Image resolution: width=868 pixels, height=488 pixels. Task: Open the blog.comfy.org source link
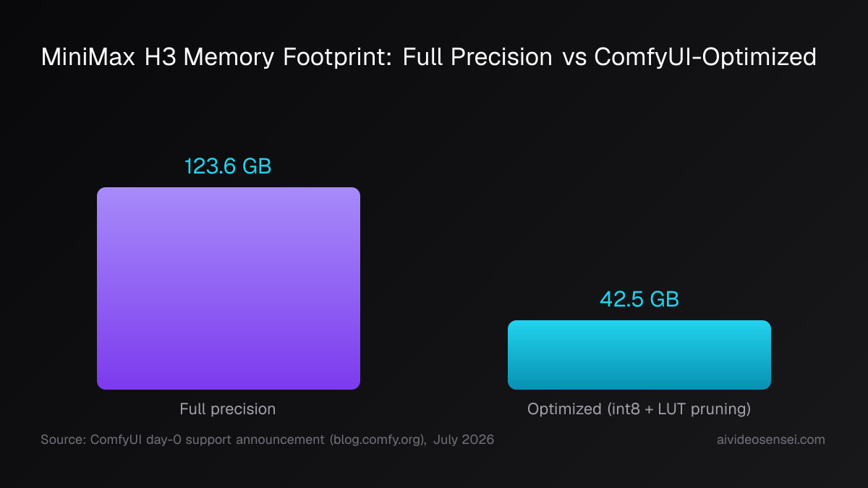coord(378,440)
